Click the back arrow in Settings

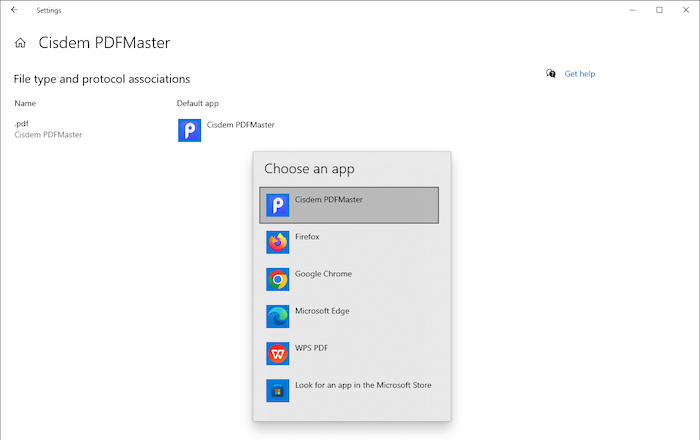[14, 10]
